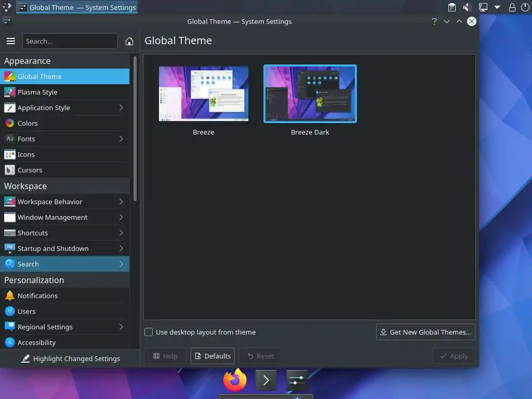Viewport: 532px width, 399px height.
Task: Focus the sidebar Search field
Action: pos(70,41)
